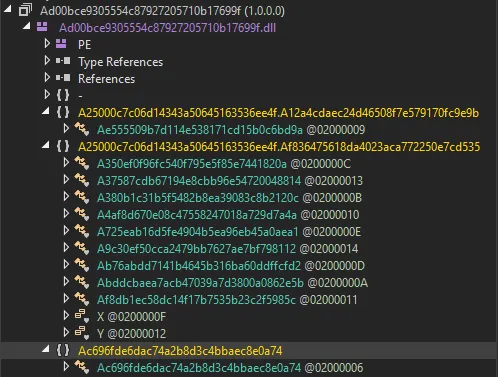Click the class icon beside A350ef0f96fc540f795e5f85e7441820a
498x377 pixels.
(x=82, y=163)
